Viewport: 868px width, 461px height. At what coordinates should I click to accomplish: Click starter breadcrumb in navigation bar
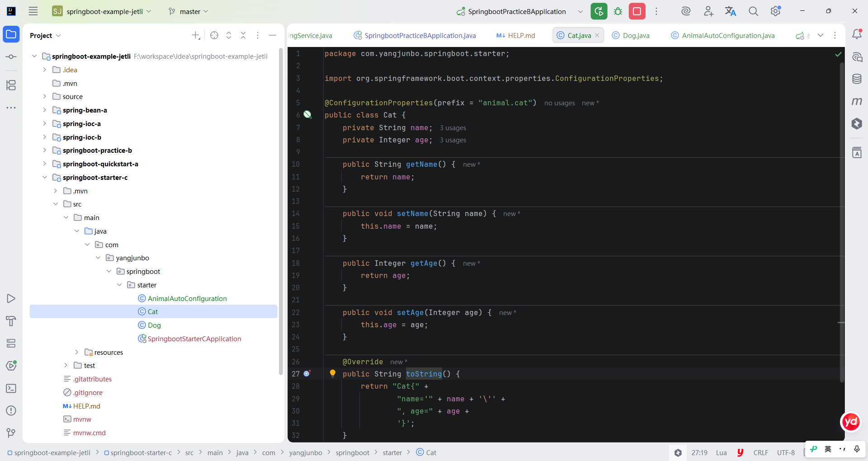point(392,453)
